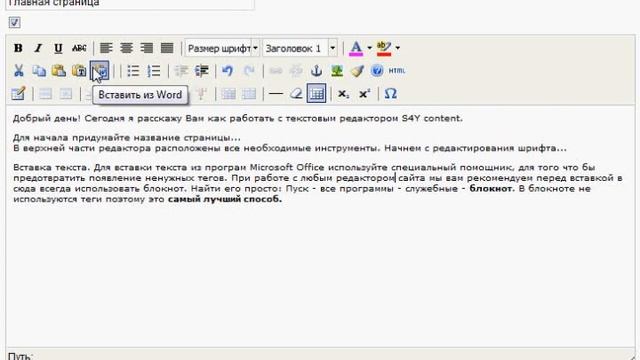This screenshot has width=640, height=360.
Task: Apply superscript with the x² icon
Action: 364,94
